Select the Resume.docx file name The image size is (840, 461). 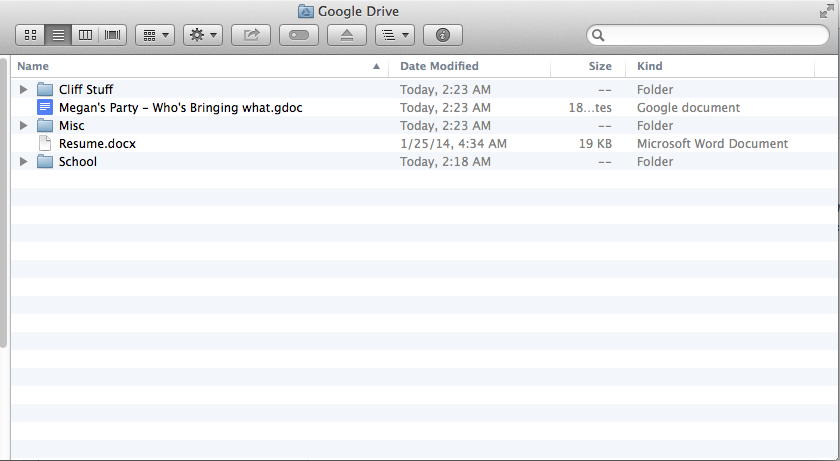[x=98, y=143]
